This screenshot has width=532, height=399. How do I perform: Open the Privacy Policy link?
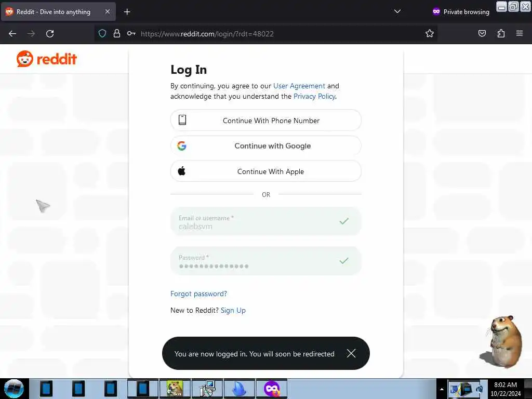(x=314, y=96)
